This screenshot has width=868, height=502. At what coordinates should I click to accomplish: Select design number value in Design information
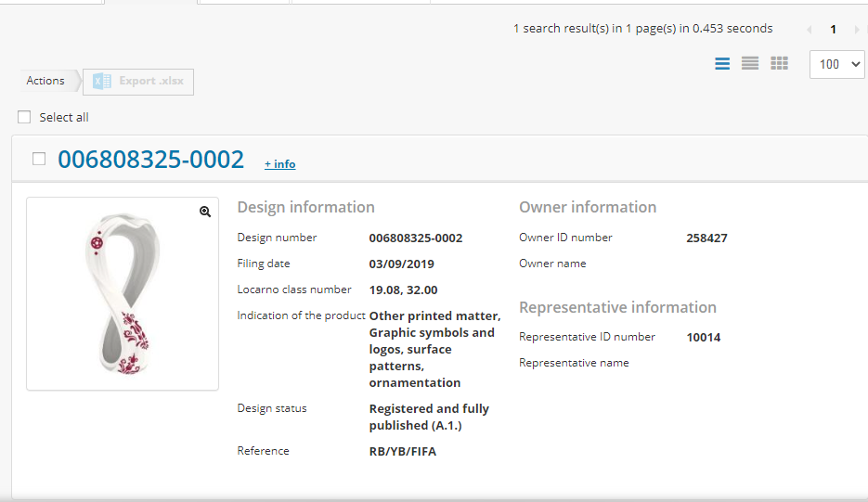(x=415, y=238)
